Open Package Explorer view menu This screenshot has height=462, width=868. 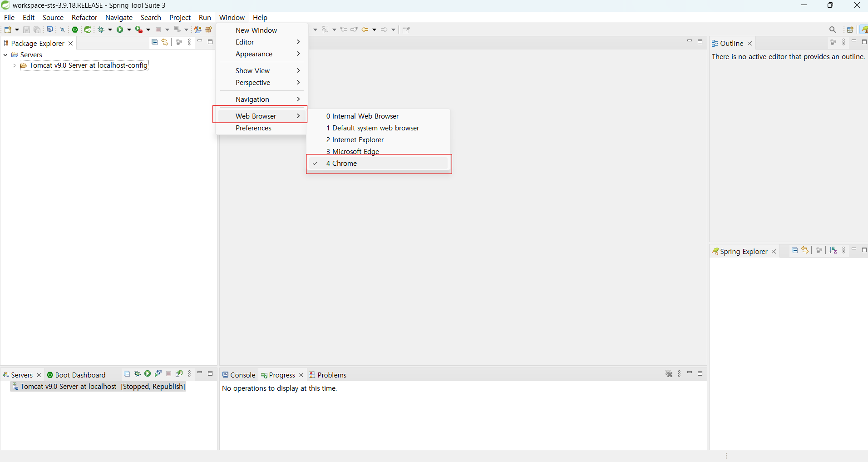click(x=189, y=42)
